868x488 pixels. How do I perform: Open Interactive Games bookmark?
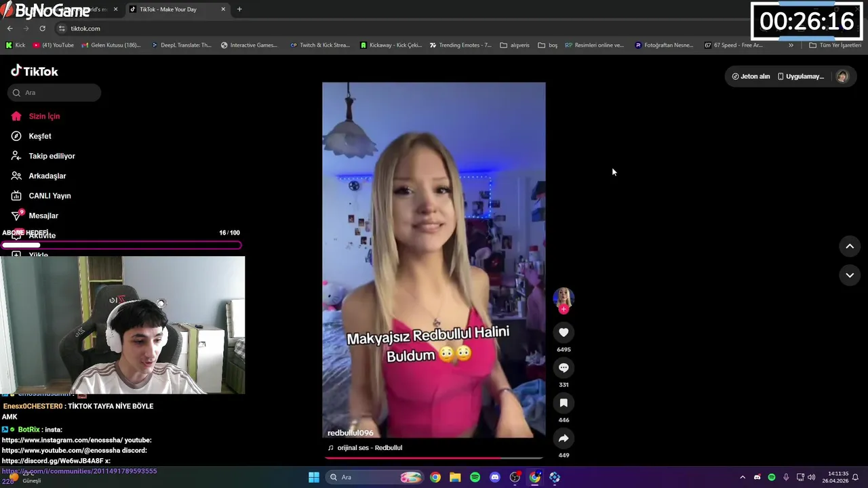pyautogui.click(x=249, y=45)
